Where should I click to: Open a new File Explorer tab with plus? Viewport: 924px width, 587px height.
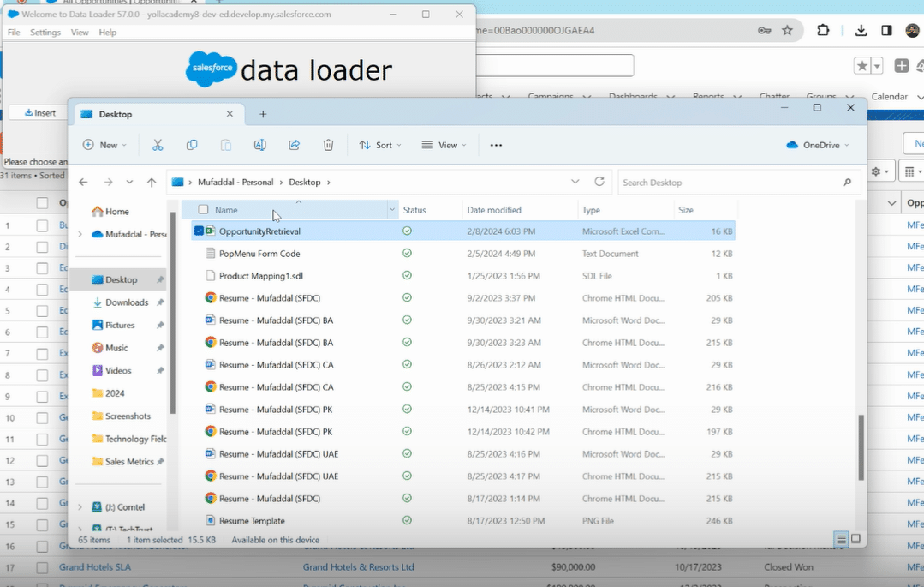(263, 115)
